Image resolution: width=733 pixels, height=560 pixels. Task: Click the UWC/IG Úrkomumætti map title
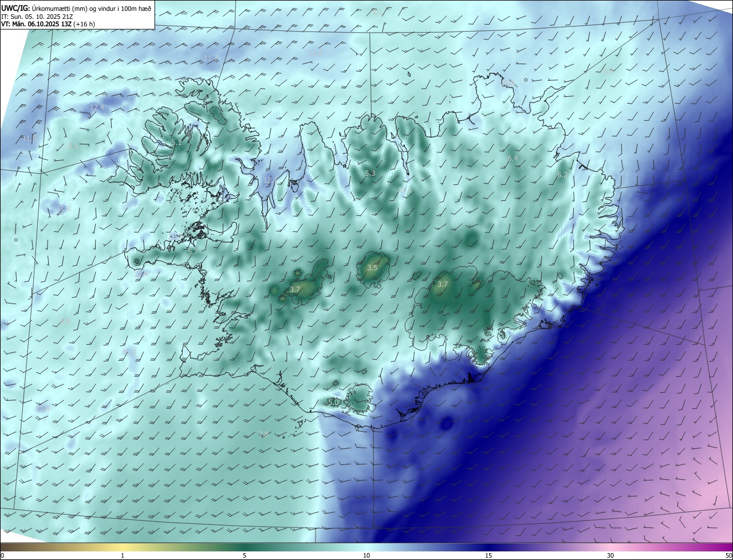click(x=77, y=8)
